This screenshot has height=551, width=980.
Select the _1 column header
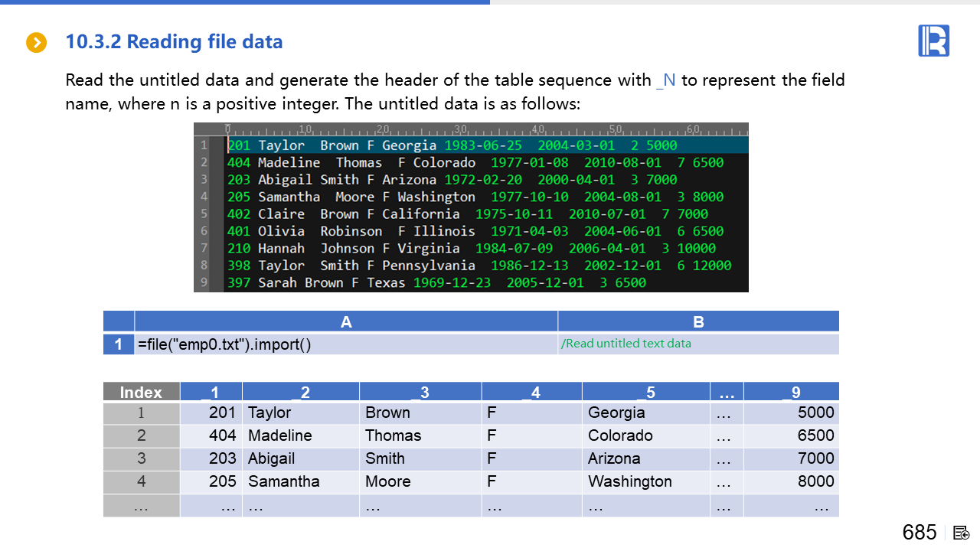tap(211, 392)
